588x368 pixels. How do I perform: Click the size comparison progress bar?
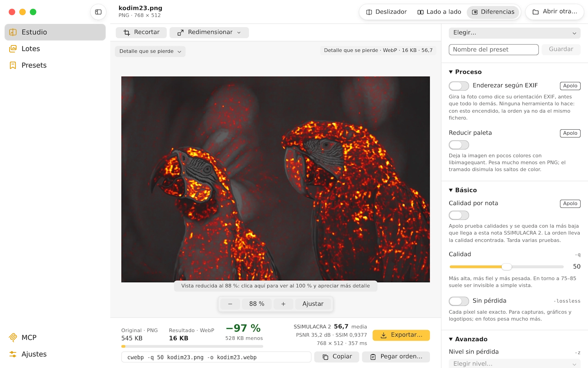point(192,346)
